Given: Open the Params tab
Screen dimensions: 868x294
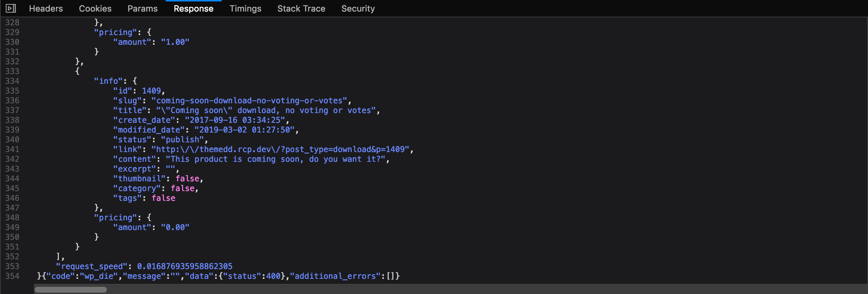Looking at the screenshot, I should pyautogui.click(x=143, y=9).
